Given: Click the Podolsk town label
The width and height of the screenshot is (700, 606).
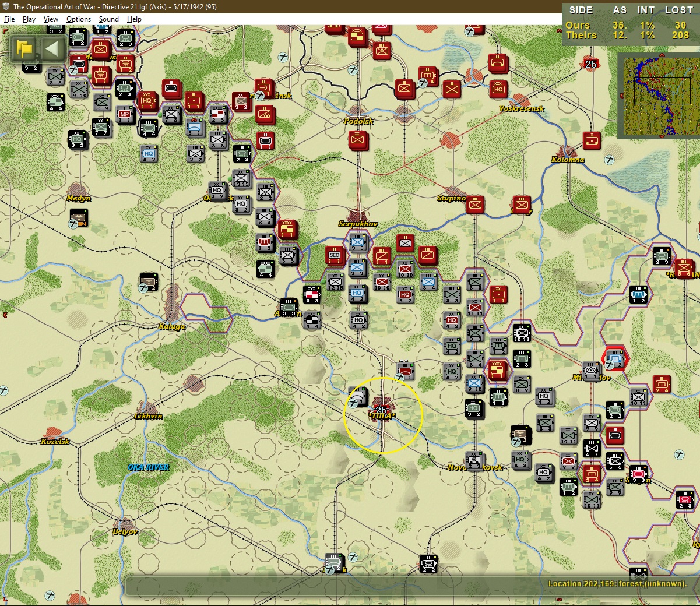Looking at the screenshot, I should 358,121.
